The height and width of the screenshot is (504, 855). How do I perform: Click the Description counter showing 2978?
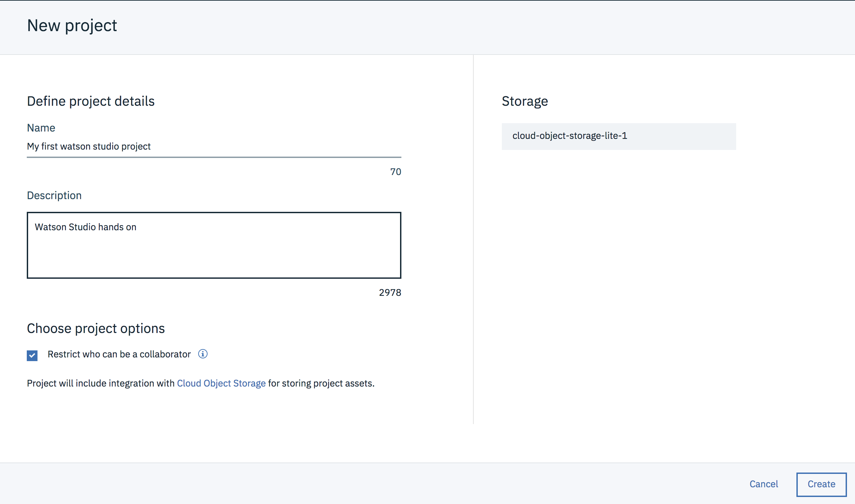coord(390,292)
